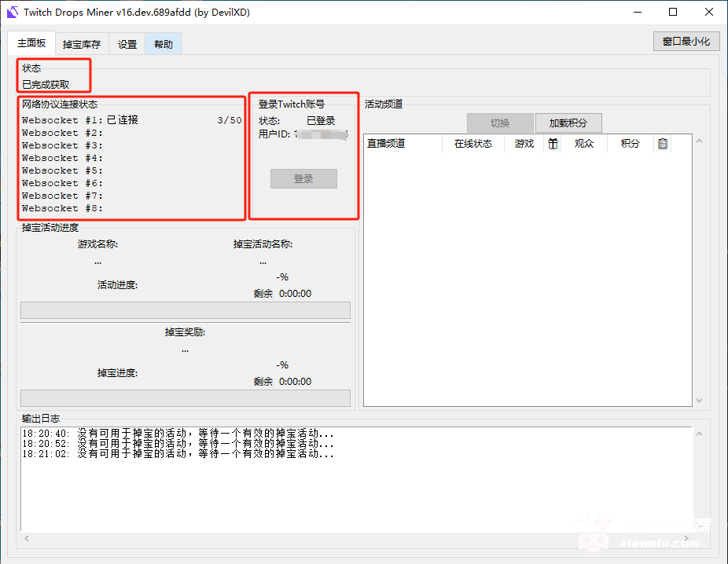Click the 已登录 login status text
This screenshot has height=564, width=728.
(321, 121)
